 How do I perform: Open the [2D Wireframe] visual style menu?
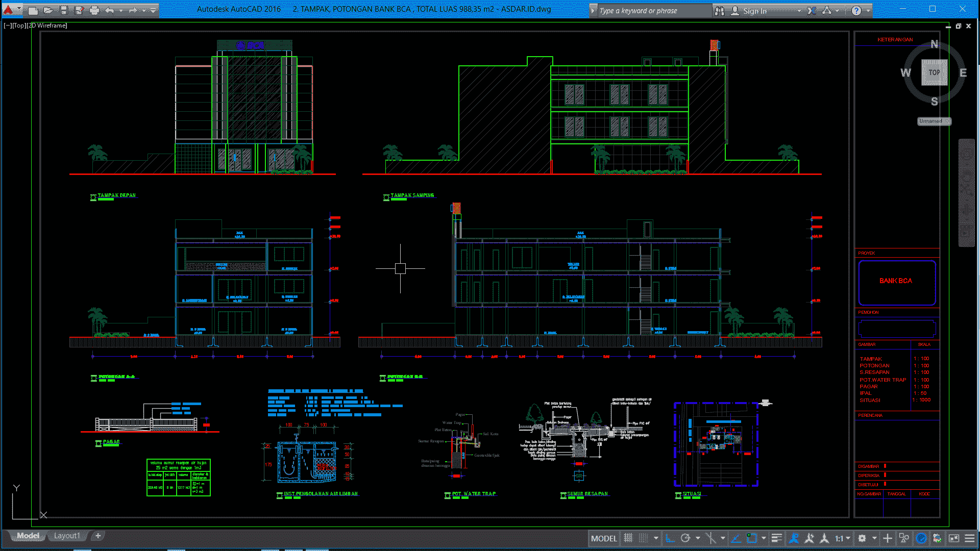click(x=47, y=26)
